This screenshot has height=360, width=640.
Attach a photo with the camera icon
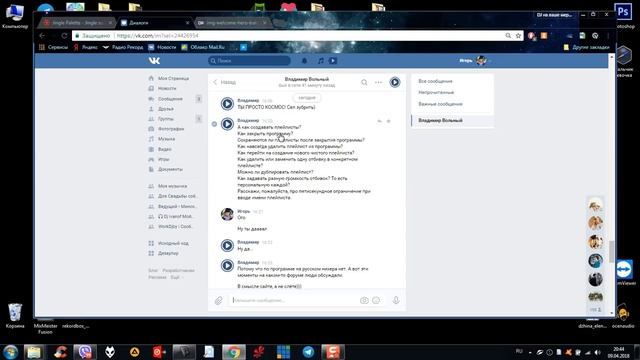pos(364,300)
